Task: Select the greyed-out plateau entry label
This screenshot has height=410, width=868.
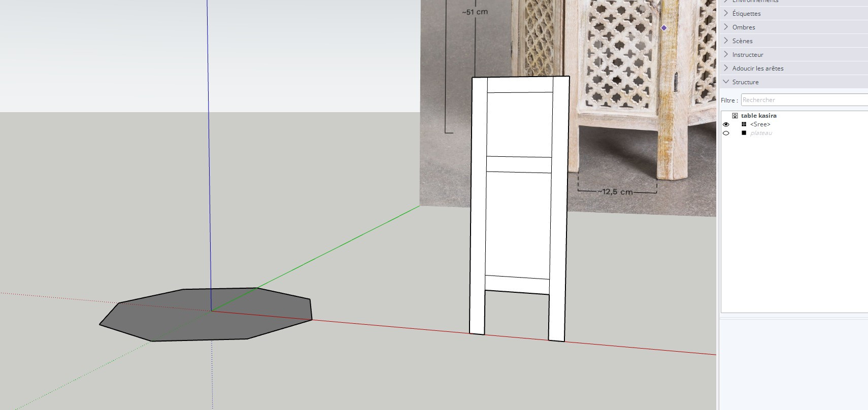Action: pos(761,133)
